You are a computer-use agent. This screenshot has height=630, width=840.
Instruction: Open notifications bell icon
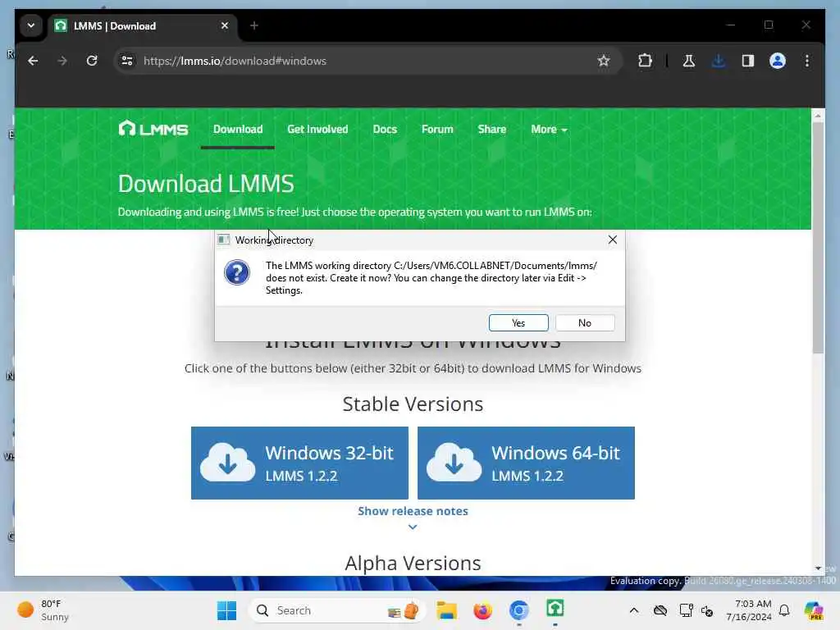784,610
